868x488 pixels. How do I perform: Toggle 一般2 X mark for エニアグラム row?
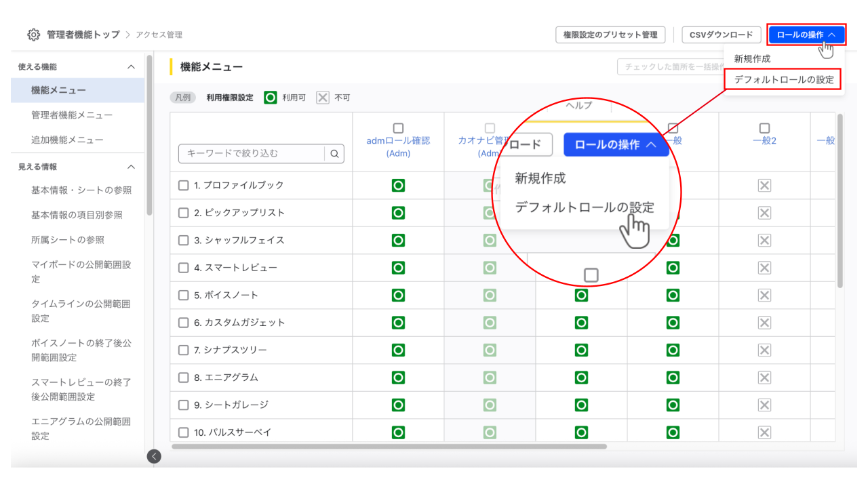[x=764, y=378]
